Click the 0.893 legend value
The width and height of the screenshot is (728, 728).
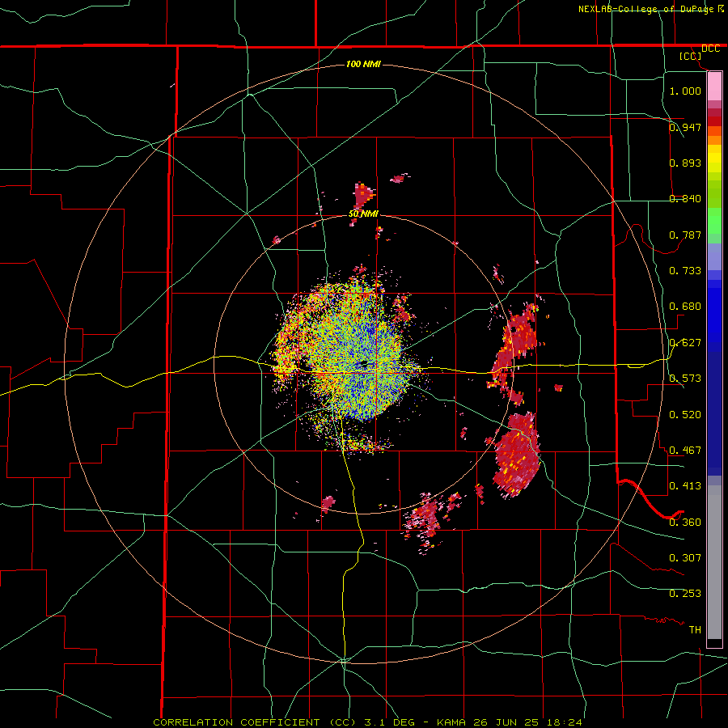[x=685, y=163]
